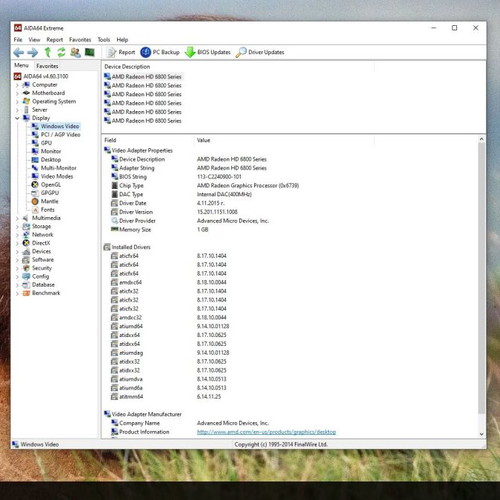This screenshot has width=500, height=500.
Task: Click the Device Description column header
Action: click(127, 67)
